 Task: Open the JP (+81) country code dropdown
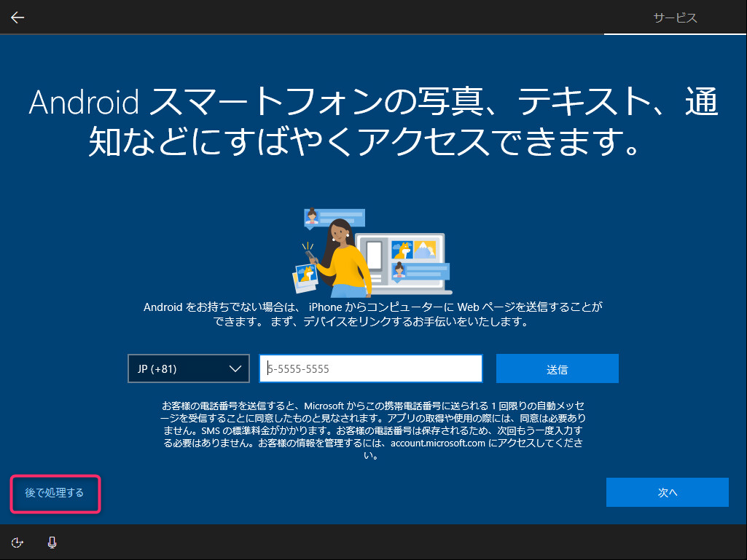[189, 368]
